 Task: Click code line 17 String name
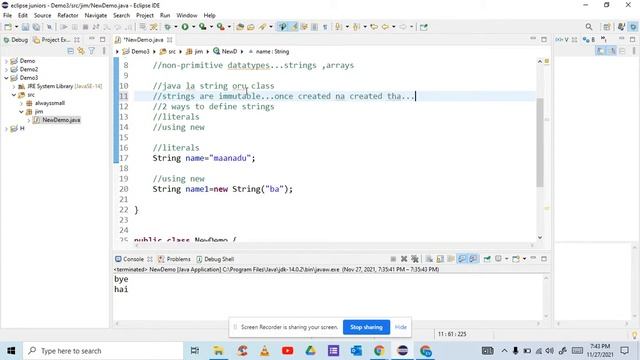[x=204, y=158]
